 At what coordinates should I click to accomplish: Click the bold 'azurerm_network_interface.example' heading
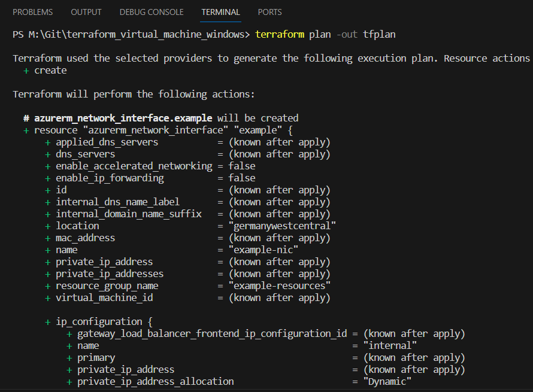[123, 118]
